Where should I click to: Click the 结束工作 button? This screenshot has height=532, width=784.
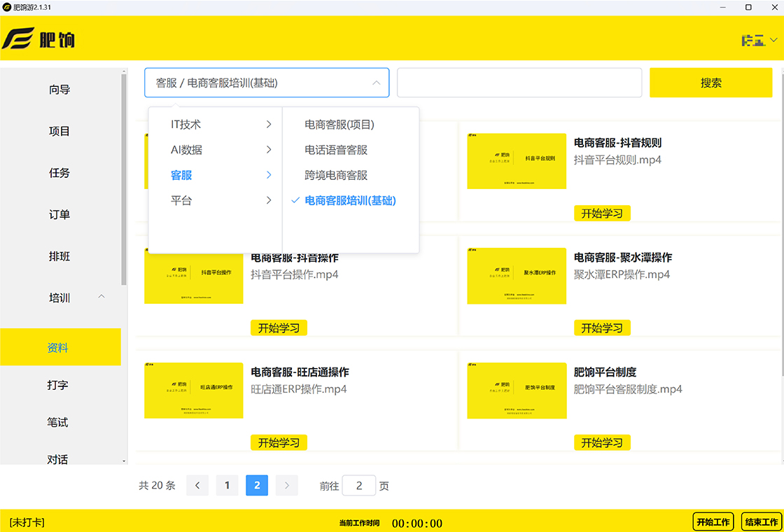click(762, 522)
